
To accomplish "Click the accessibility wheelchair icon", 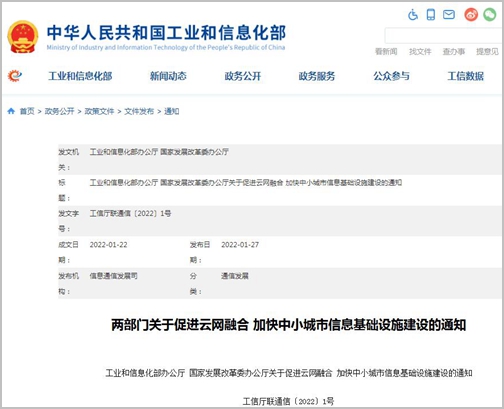I will [413, 15].
